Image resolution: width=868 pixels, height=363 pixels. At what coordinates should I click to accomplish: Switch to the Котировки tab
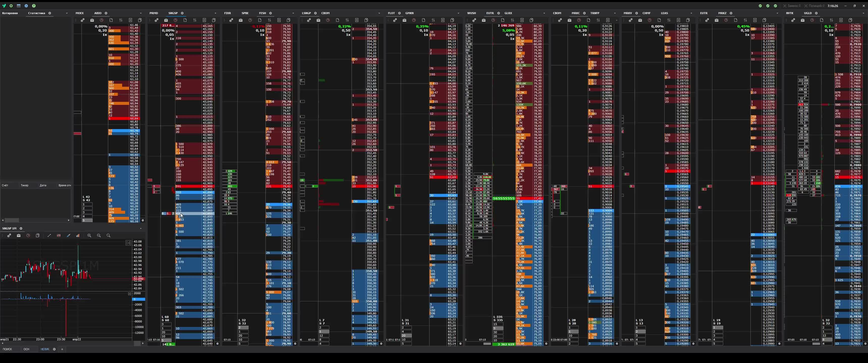10,13
